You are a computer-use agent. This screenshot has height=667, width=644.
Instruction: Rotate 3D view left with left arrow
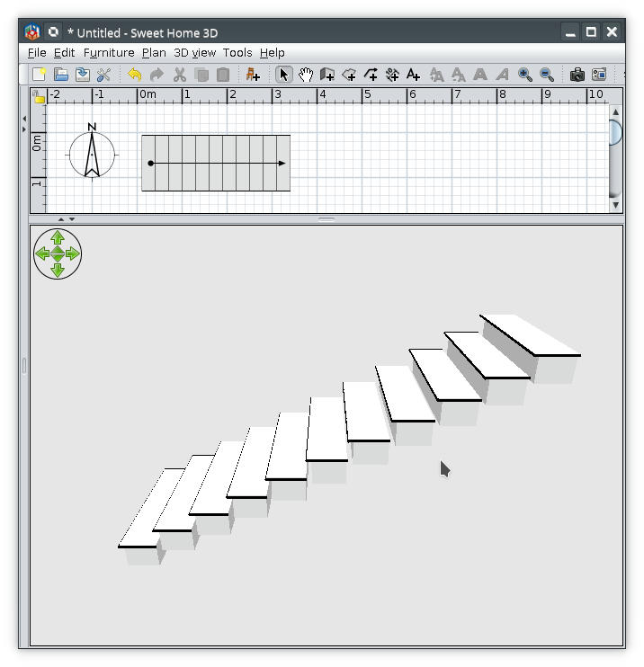click(41, 254)
